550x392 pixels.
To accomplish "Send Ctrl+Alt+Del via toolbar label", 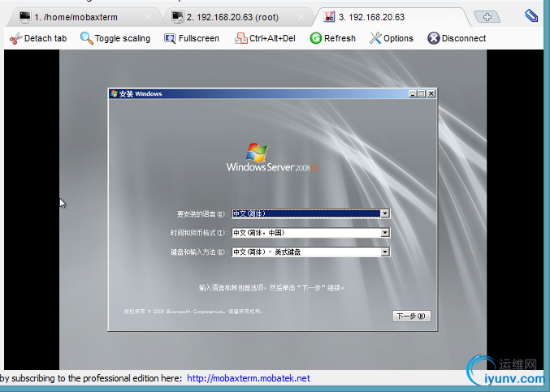I will [272, 38].
